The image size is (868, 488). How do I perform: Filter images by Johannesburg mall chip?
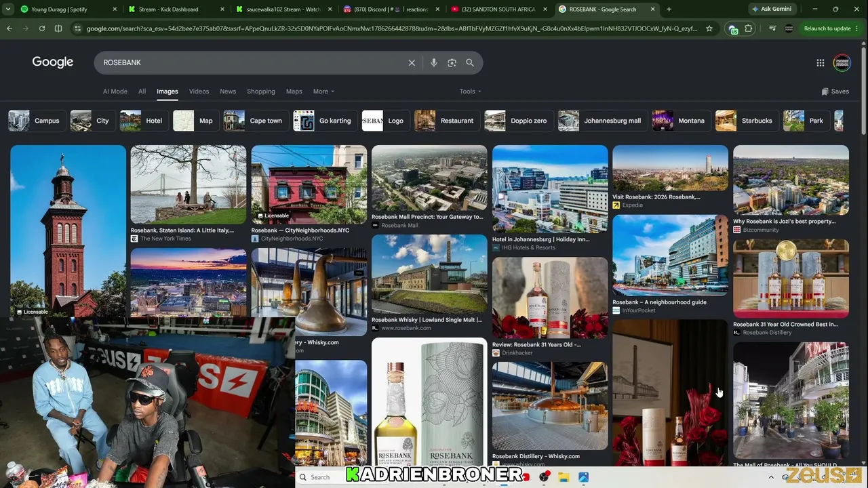click(602, 121)
